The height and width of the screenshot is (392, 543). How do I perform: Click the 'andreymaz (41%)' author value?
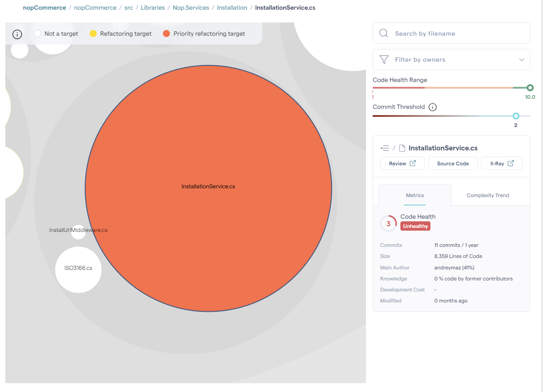click(454, 268)
